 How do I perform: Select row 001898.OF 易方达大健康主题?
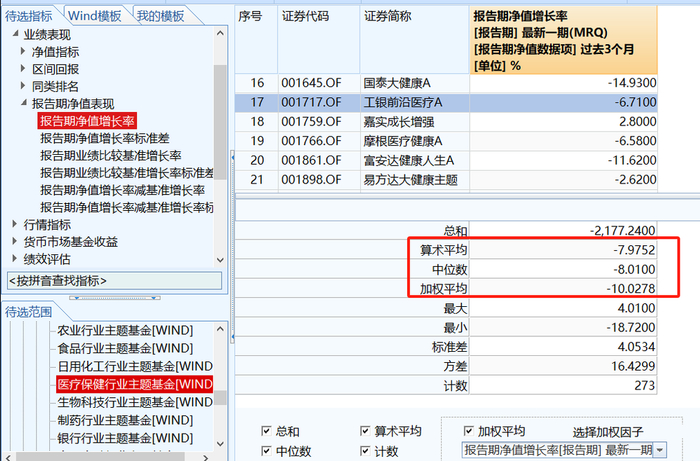[x=446, y=180]
